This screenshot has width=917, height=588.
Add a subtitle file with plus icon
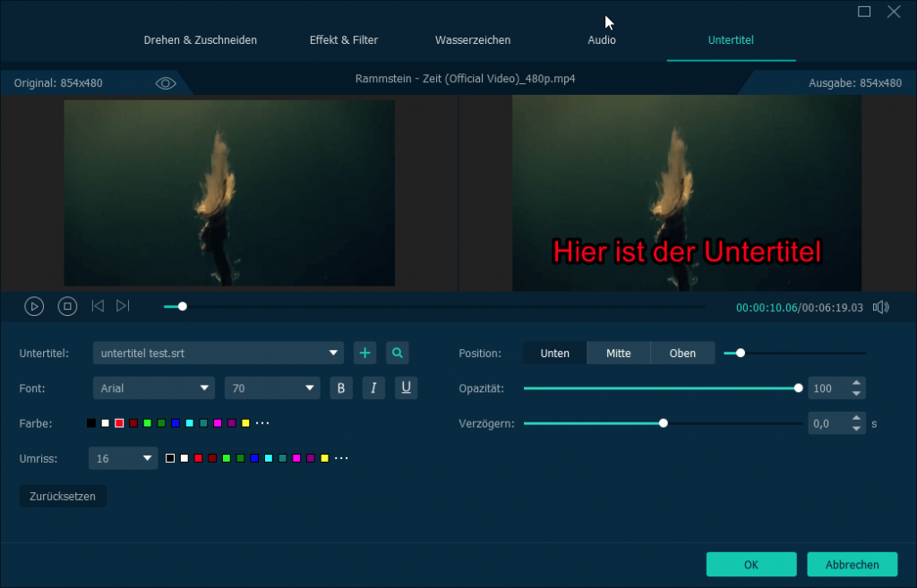[364, 353]
